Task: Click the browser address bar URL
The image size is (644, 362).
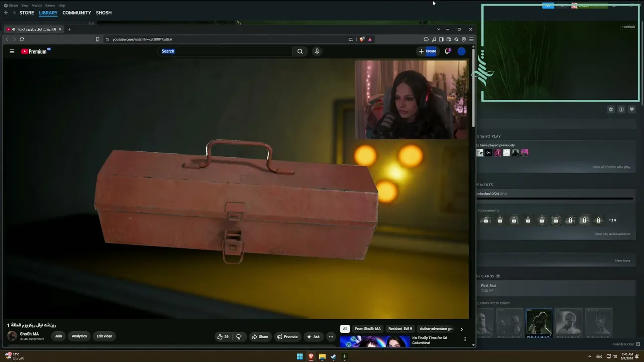Action: pyautogui.click(x=142, y=39)
